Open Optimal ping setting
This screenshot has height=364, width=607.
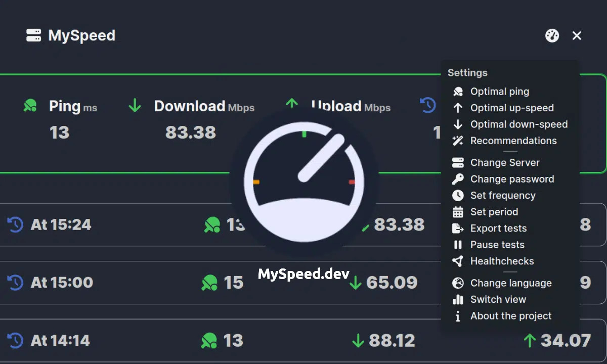(x=499, y=92)
